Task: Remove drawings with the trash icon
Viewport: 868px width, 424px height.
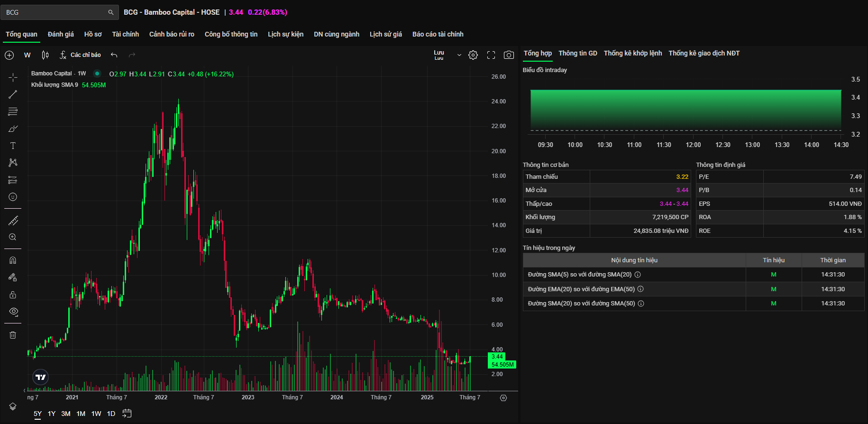Action: pyautogui.click(x=13, y=335)
